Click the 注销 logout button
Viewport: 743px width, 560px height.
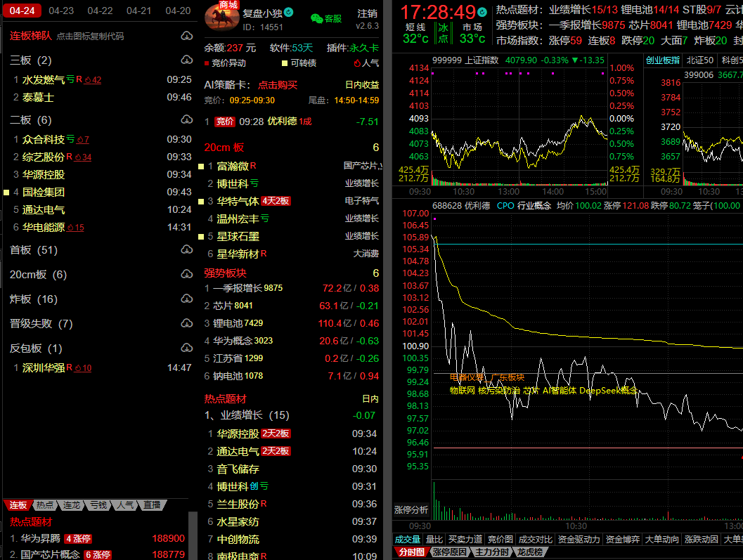(367, 14)
